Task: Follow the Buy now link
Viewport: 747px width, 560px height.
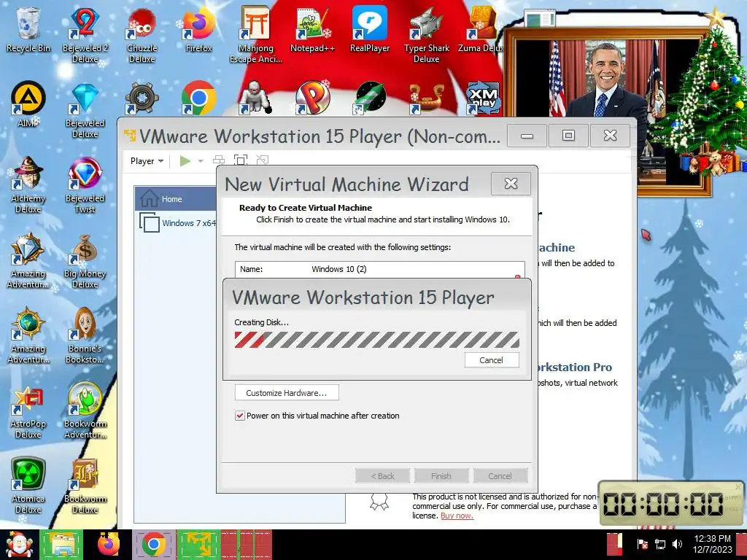Action: (x=457, y=516)
